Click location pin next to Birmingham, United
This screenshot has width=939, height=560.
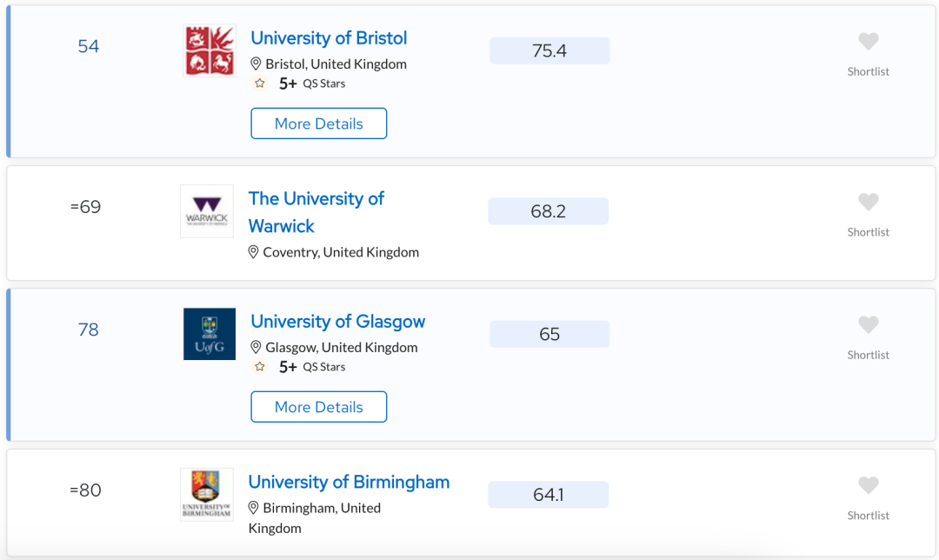(253, 508)
